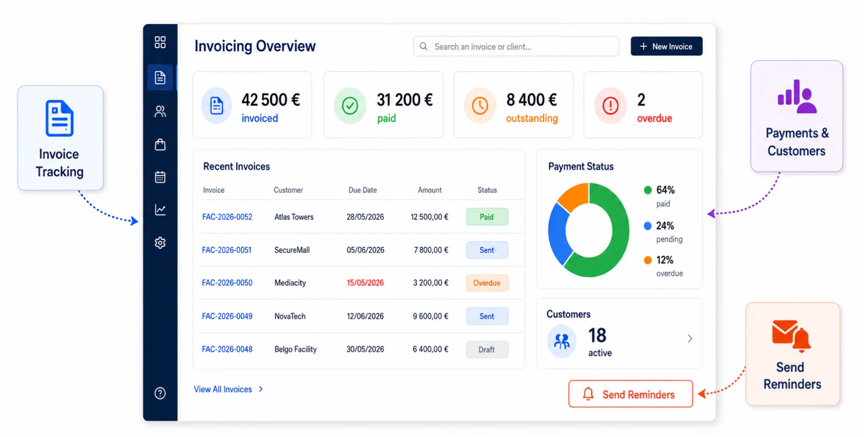Viewport: 868px width, 437px height.
Task: Click the blue pending segment of donut chart
Action: [x=557, y=232]
